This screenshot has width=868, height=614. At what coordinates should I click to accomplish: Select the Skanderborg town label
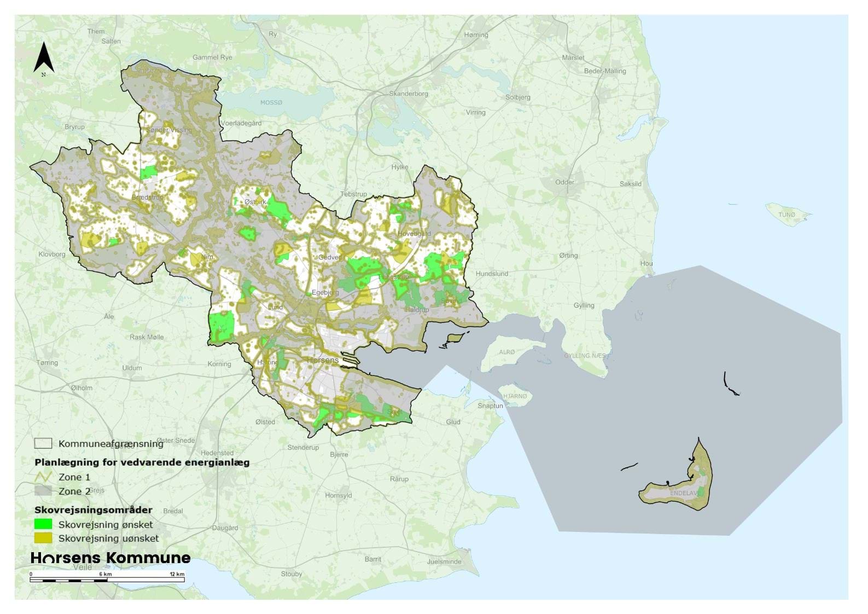click(409, 94)
